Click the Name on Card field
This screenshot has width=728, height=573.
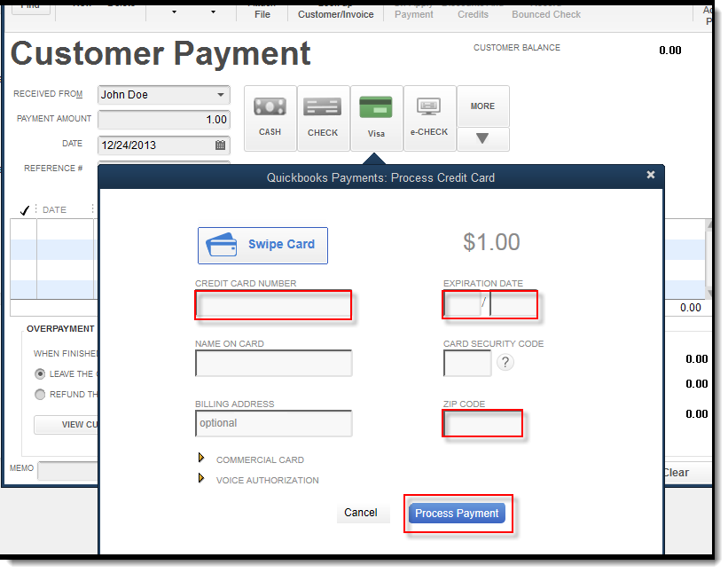(273, 363)
